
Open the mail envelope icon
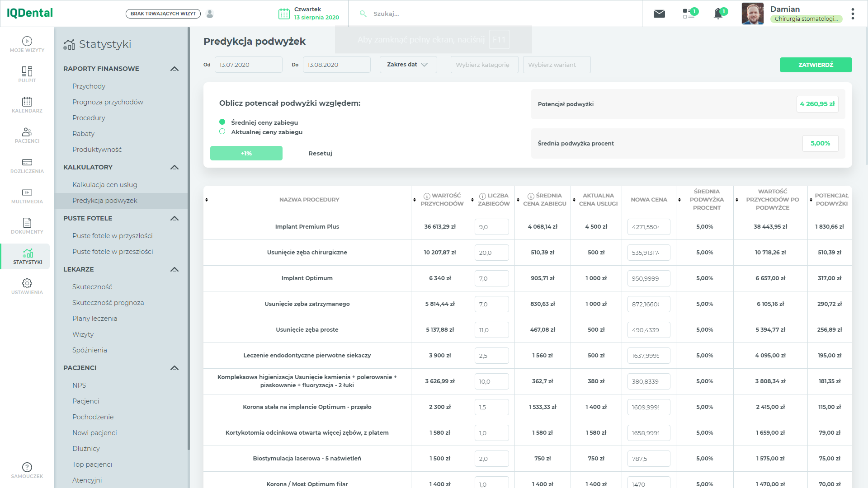[659, 14]
